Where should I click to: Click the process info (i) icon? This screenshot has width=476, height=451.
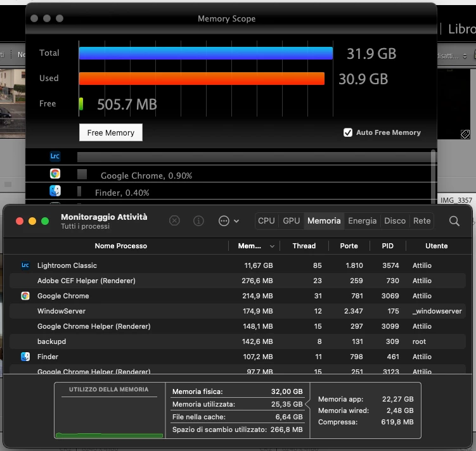click(x=198, y=221)
